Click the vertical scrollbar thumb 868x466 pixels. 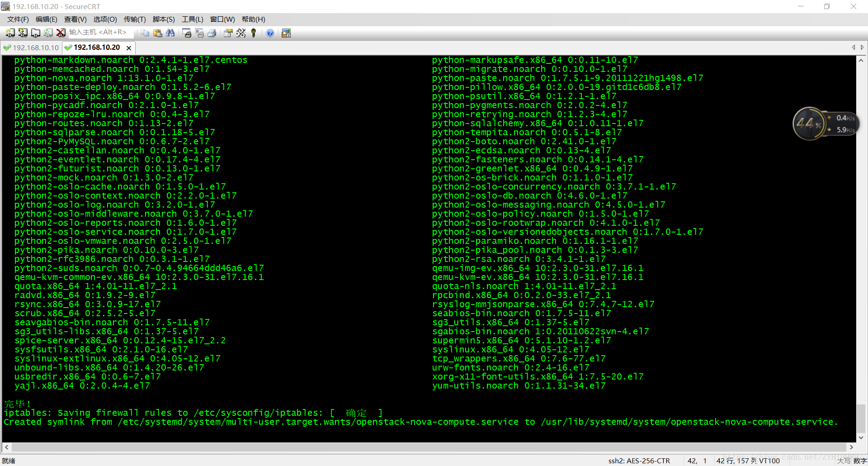click(x=861, y=418)
